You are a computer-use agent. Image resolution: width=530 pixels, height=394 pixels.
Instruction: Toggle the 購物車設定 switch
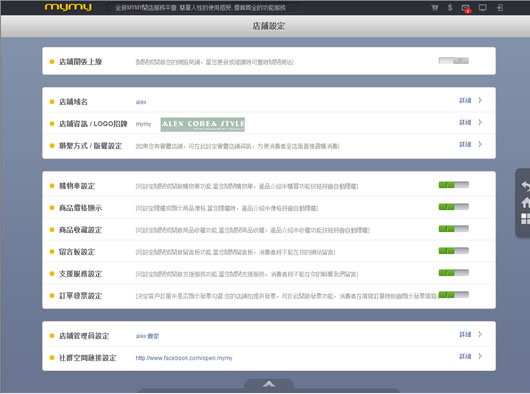click(x=454, y=185)
